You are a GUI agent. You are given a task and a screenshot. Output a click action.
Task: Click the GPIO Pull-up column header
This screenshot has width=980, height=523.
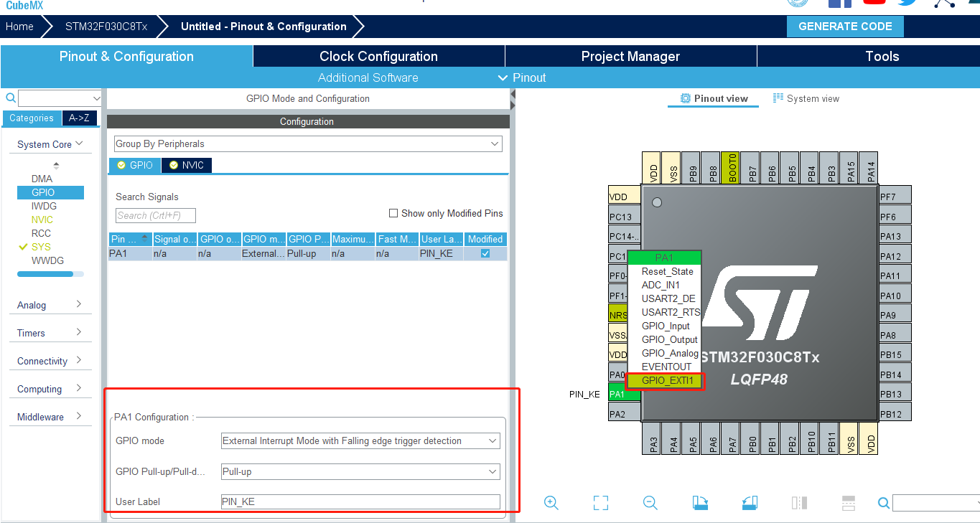coord(309,239)
